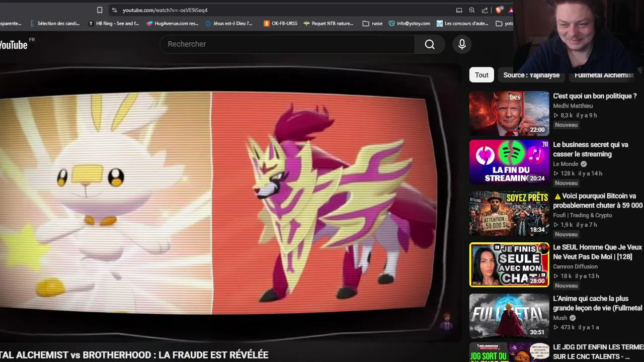Screen dimensions: 644x362
Task: Select the 'Tout' filter chip
Action: [481, 75]
